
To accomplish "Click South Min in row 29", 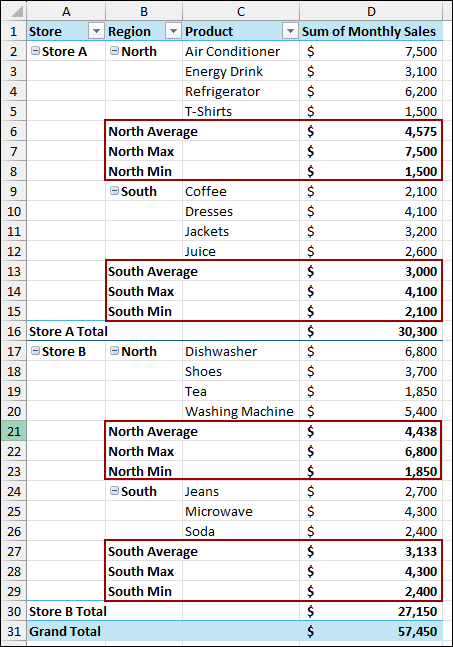I will [x=140, y=592].
